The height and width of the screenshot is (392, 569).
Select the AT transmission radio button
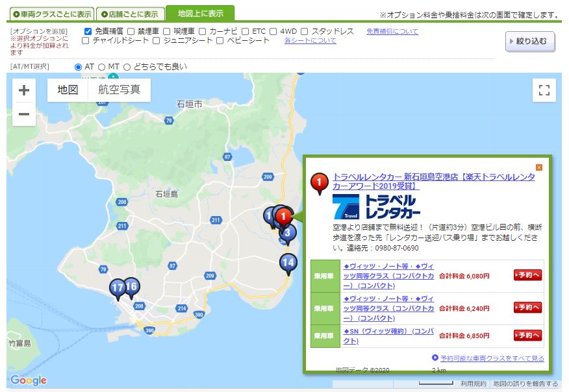78,67
